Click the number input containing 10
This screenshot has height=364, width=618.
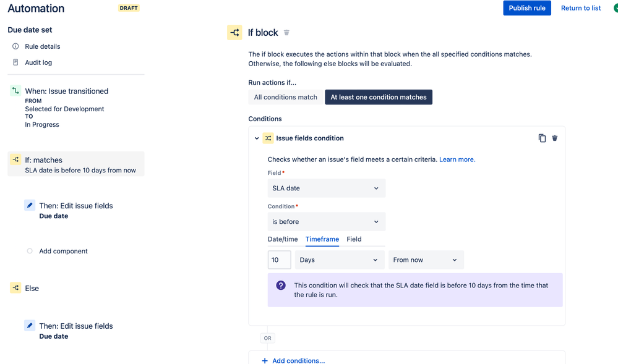point(279,260)
